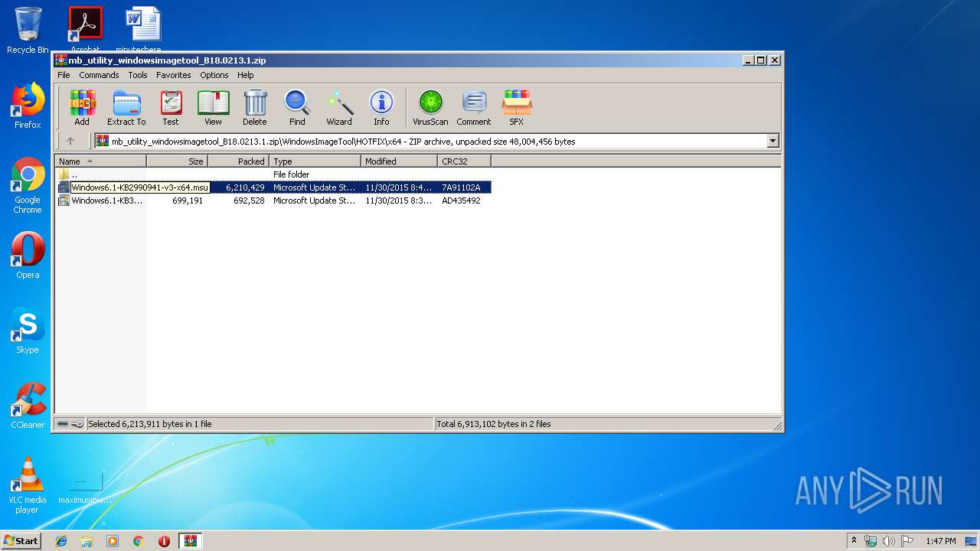Open the Tools menu
Screen dimensions: 980x551
point(138,75)
